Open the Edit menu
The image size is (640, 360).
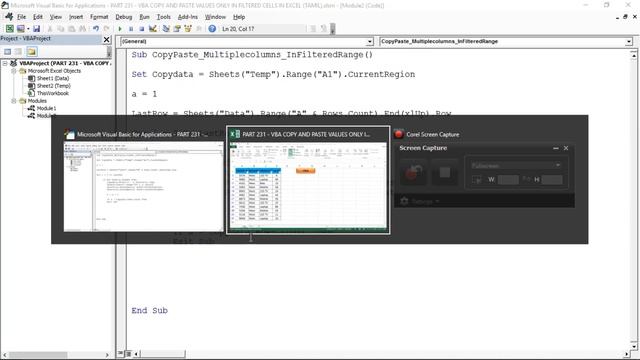pos(38,17)
